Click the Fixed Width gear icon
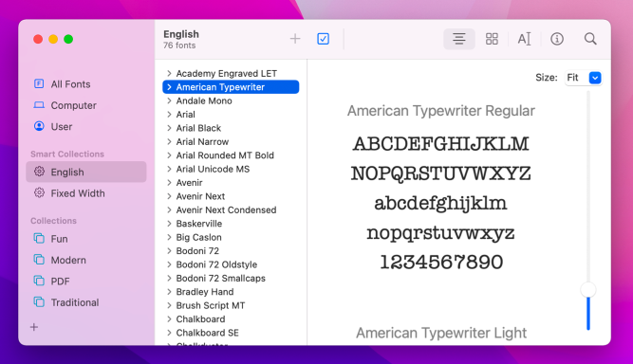The image size is (633, 364). pos(39,192)
